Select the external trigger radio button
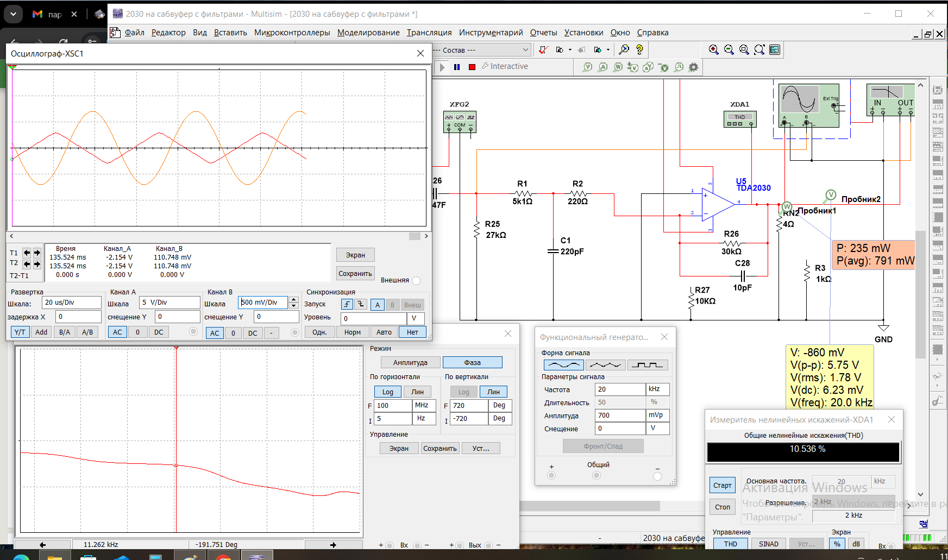The image size is (948, 560). pyautogui.click(x=416, y=281)
